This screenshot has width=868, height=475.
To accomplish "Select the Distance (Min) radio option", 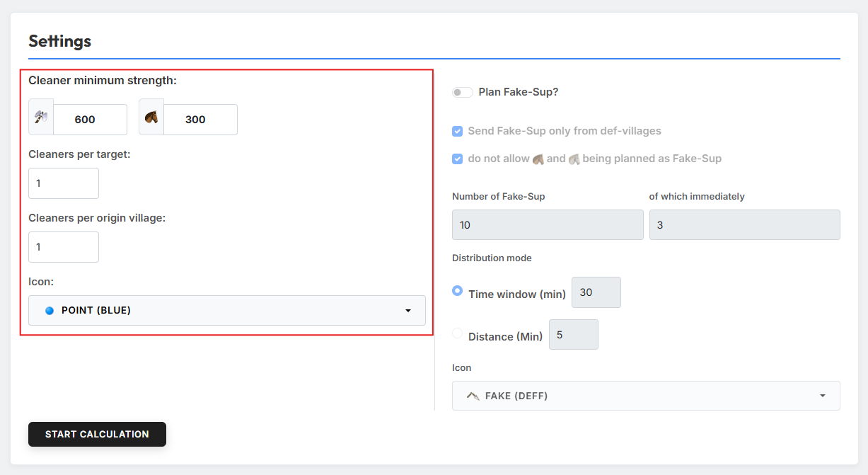I will 458,333.
